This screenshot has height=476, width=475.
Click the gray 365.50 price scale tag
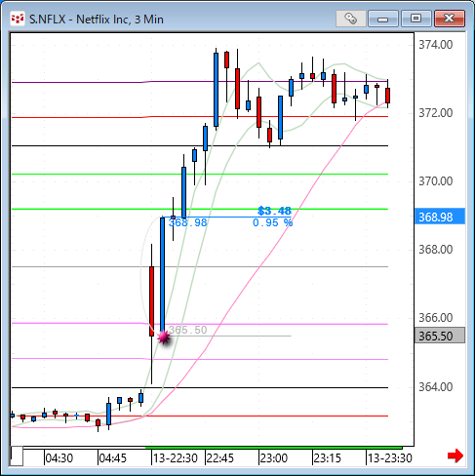pyautogui.click(x=440, y=336)
